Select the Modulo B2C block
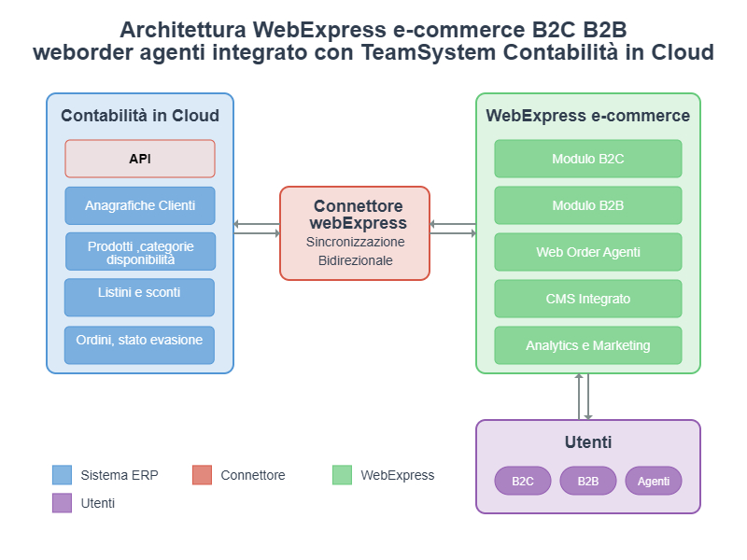Screen dimensions: 747x560 point(588,159)
